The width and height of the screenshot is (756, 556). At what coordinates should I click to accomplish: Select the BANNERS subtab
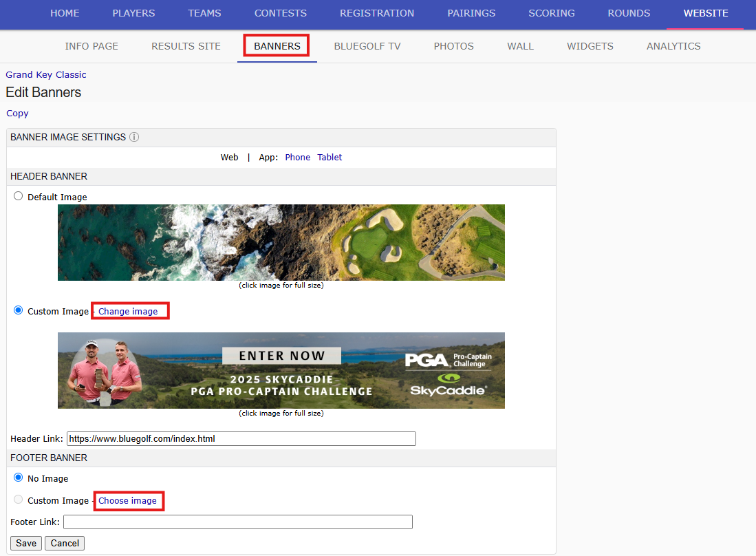pyautogui.click(x=277, y=46)
